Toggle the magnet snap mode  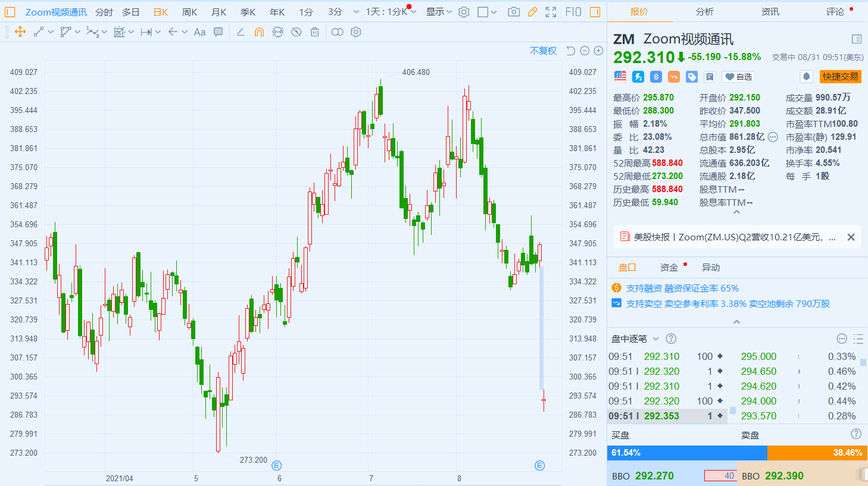259,32
